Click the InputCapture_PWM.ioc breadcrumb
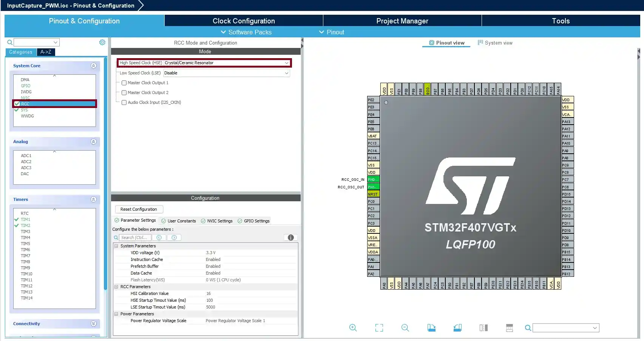Screen dimensions: 644x341 (x=71, y=5)
